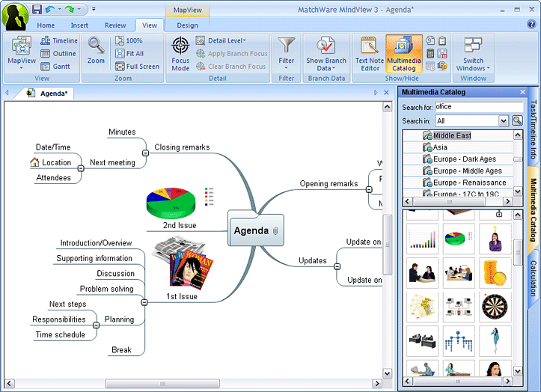Click Apply Branch Focus

pos(231,53)
